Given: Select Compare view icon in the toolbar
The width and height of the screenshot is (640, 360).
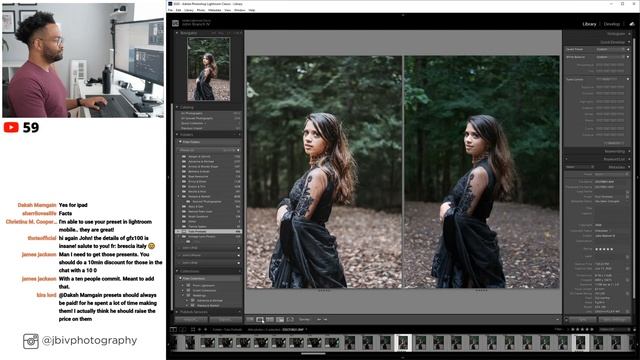Looking at the screenshot, I should (270, 320).
